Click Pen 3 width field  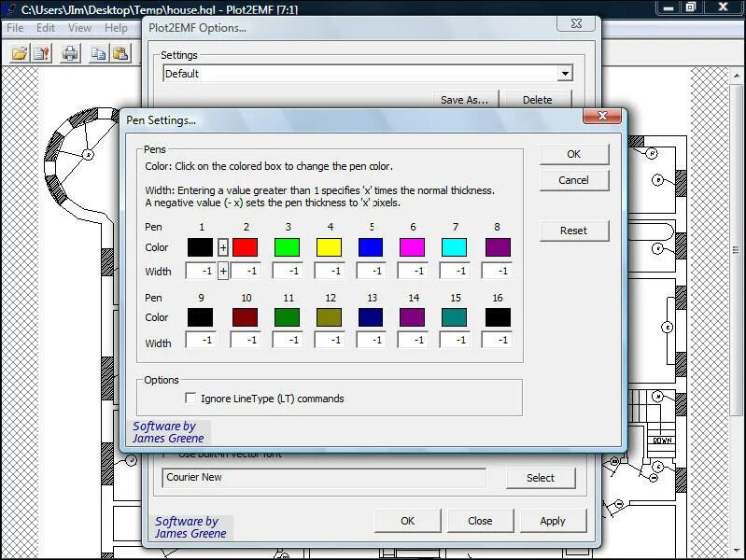288,271
